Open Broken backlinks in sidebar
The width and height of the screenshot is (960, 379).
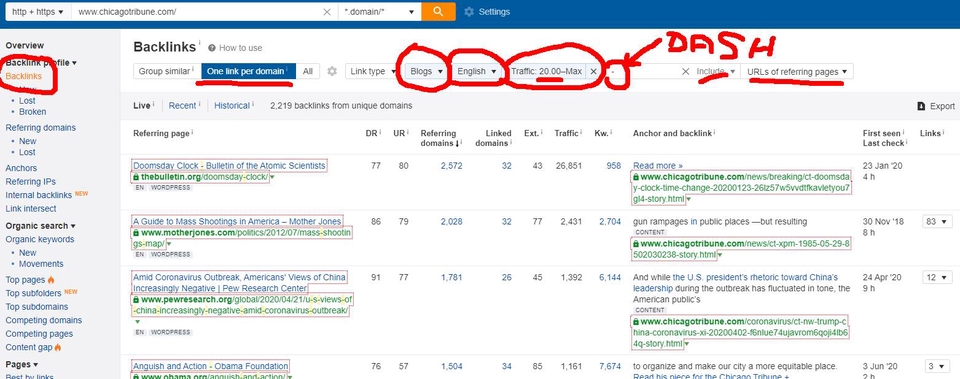coord(32,111)
